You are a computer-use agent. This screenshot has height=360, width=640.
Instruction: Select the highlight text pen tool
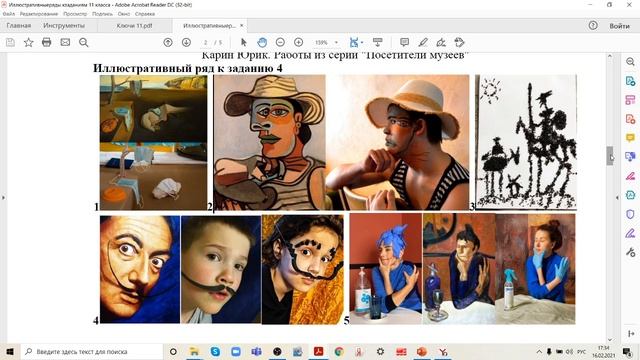[423, 42]
